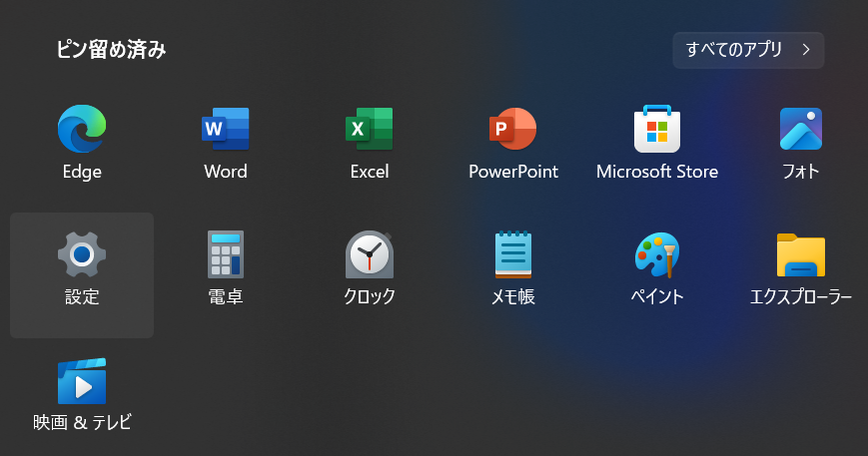Screen dimensions: 868x456
Task: Launch the 電卓 calculator icon
Action: (x=226, y=254)
